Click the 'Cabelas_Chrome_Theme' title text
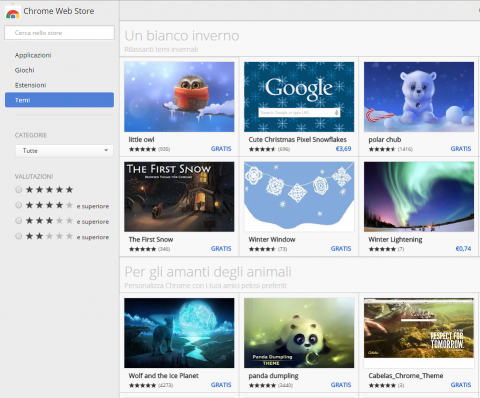The height and width of the screenshot is (398, 480). click(x=406, y=376)
